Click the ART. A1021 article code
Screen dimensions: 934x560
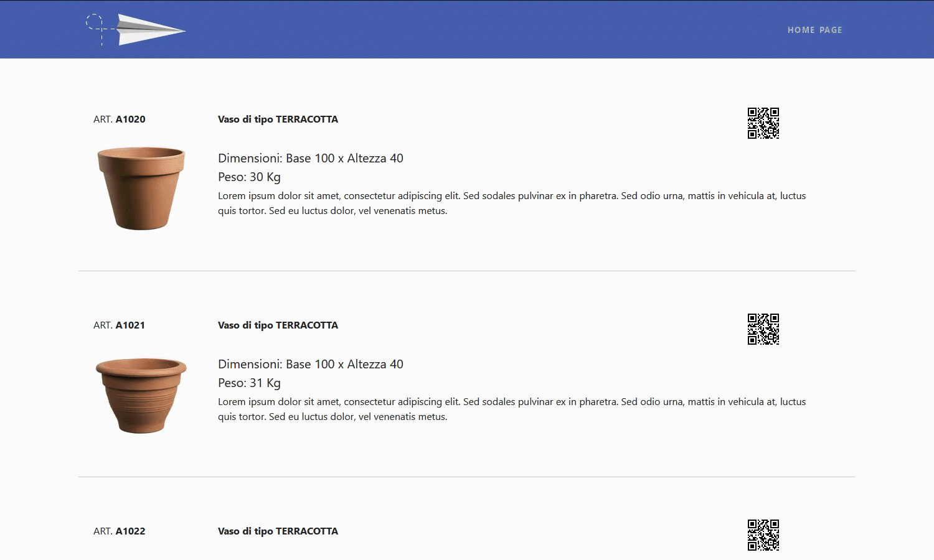click(x=120, y=325)
